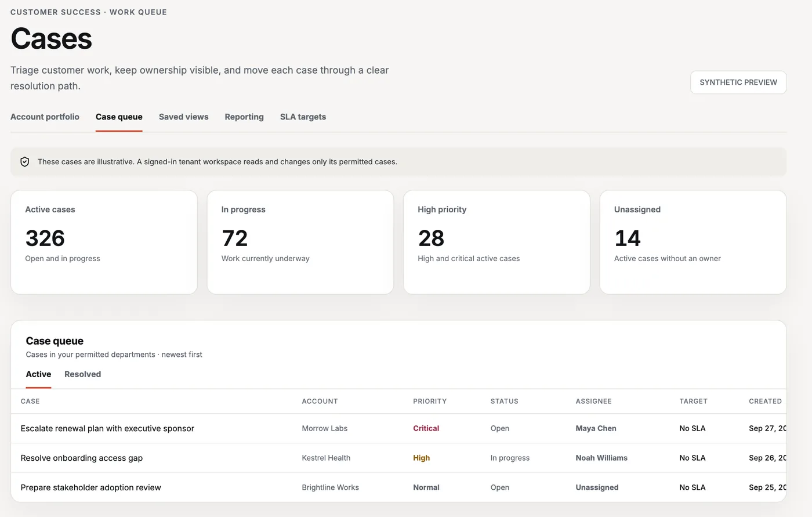Open the Account portfolio tab
Viewport: 812px width, 517px height.
point(45,117)
